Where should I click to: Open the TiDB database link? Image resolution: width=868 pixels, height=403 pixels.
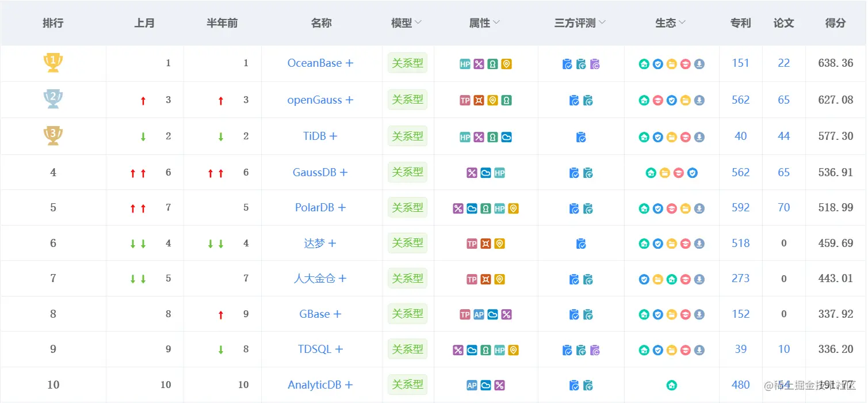point(315,136)
